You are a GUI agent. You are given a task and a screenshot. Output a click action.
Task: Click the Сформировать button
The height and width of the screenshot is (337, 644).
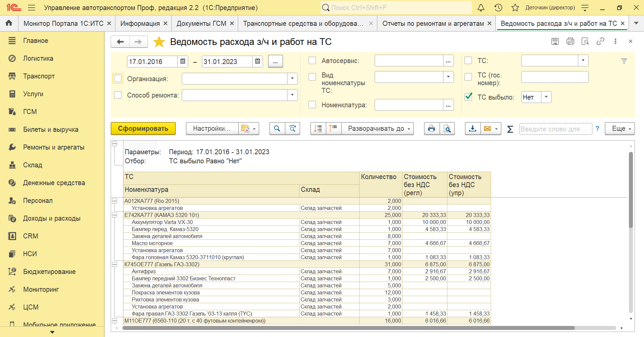click(143, 129)
